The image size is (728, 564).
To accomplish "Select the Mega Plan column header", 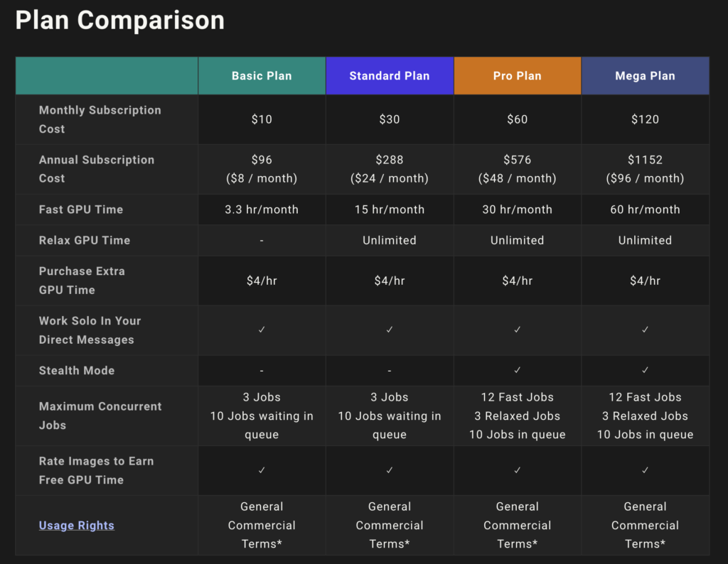I will tap(645, 76).
